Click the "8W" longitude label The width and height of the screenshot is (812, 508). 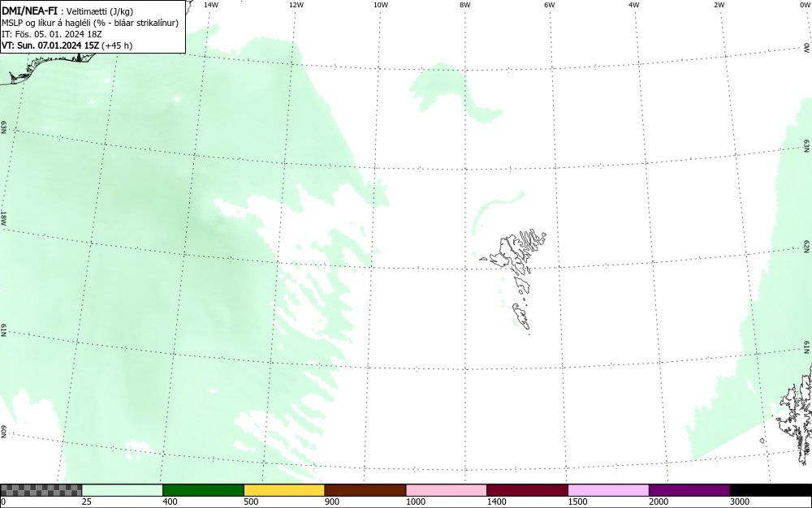click(465, 5)
